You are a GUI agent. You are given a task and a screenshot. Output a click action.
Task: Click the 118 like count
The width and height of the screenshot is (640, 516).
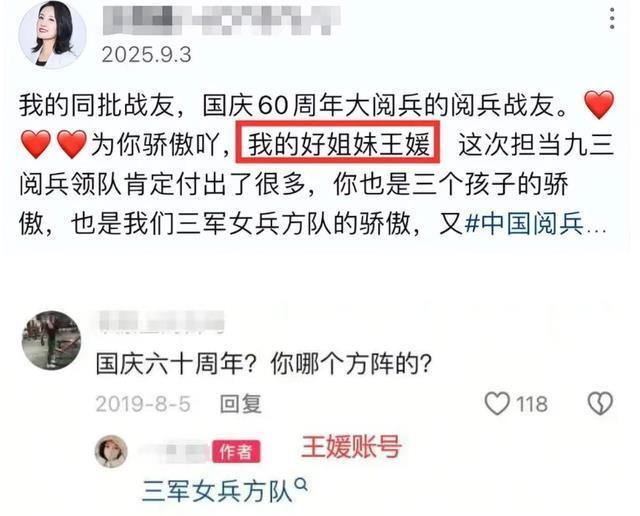tap(532, 404)
